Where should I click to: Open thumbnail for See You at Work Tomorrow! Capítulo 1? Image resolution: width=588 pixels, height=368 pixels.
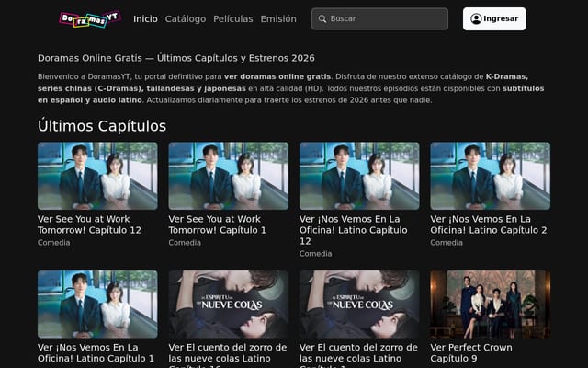click(x=229, y=176)
